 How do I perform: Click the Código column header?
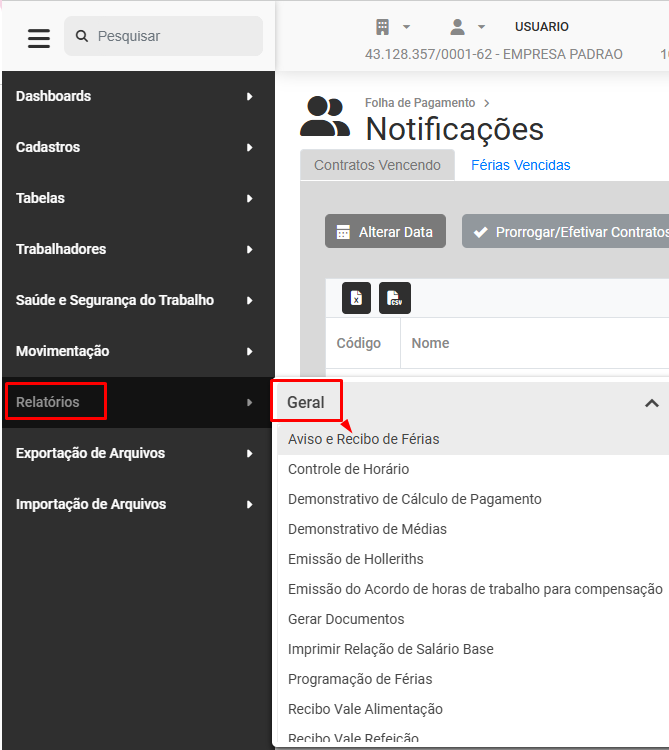click(x=359, y=343)
